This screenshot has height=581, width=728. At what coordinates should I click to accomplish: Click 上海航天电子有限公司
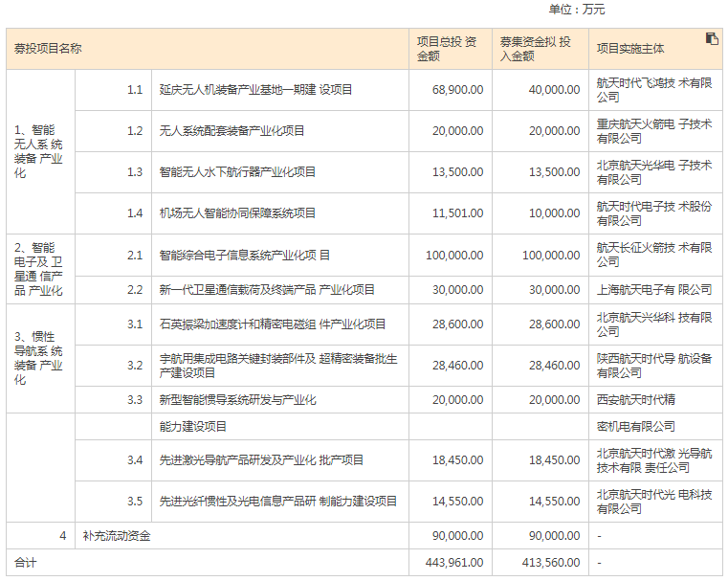click(x=654, y=290)
